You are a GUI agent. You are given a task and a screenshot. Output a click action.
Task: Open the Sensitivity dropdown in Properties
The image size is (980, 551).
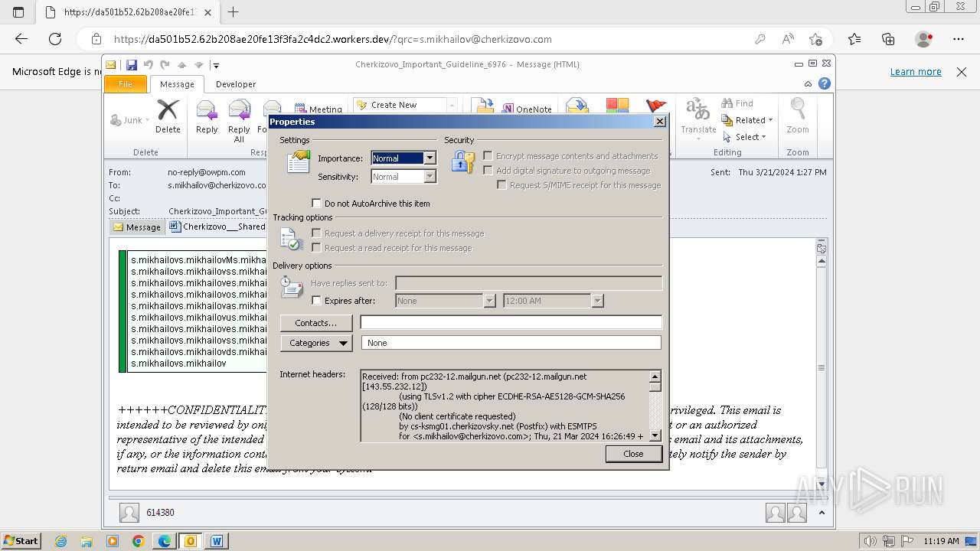click(430, 177)
